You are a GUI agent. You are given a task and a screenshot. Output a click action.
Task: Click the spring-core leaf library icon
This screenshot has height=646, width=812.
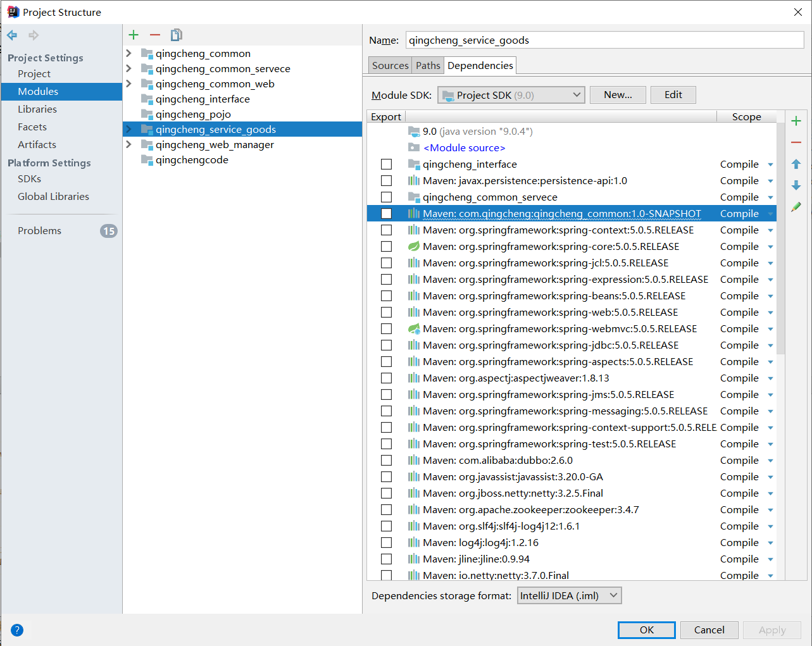click(414, 247)
